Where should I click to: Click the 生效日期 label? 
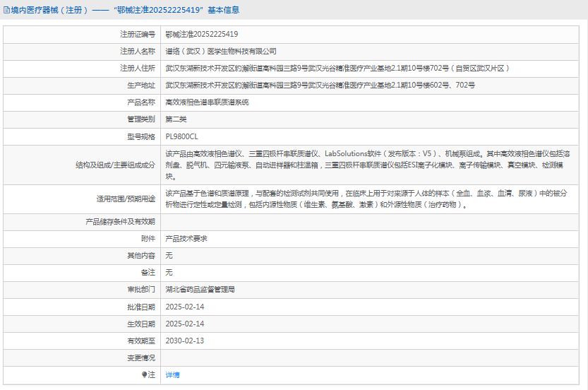(141, 324)
